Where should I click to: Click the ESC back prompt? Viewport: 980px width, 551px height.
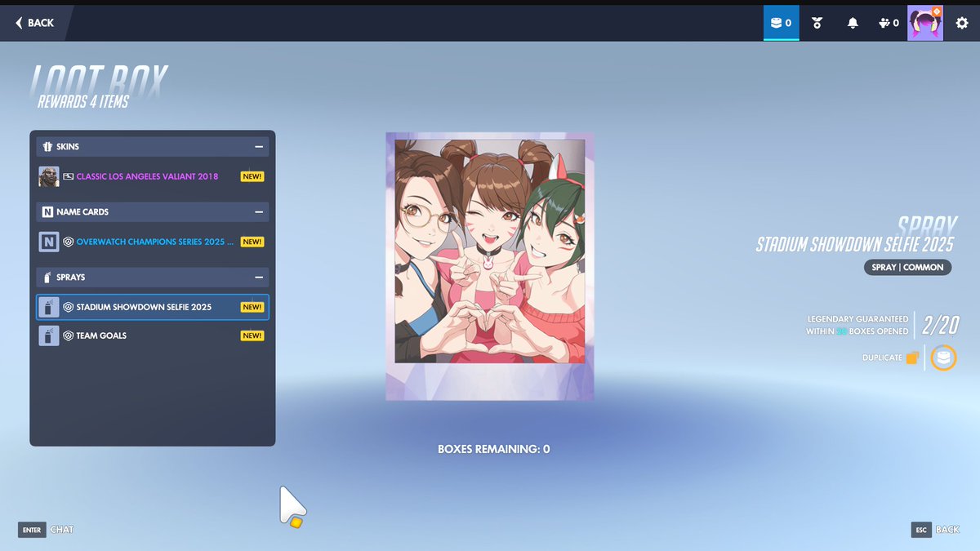click(936, 530)
